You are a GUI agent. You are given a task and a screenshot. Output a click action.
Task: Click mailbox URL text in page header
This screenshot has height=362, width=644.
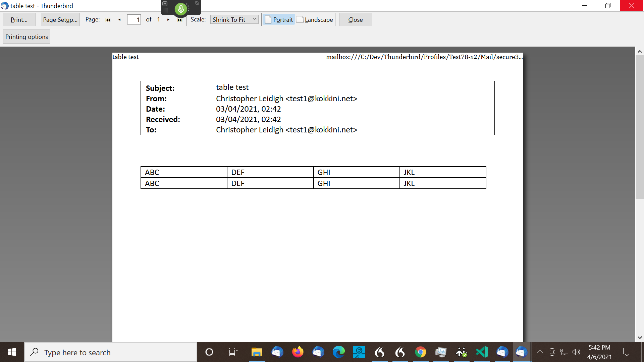(424, 57)
